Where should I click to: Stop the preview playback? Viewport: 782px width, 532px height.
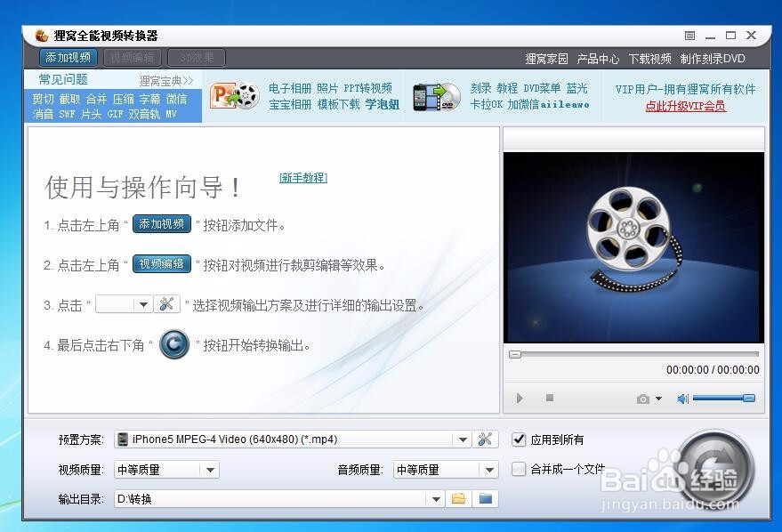[550, 398]
